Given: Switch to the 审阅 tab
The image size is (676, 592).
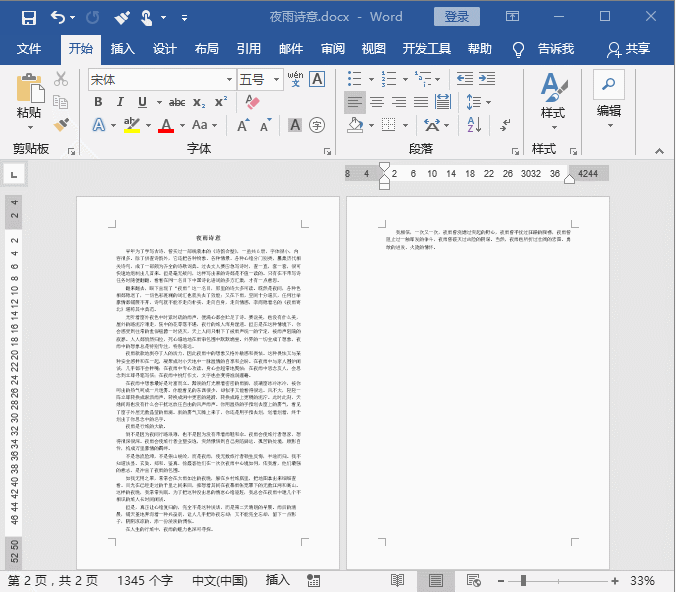Looking at the screenshot, I should pos(333,49).
